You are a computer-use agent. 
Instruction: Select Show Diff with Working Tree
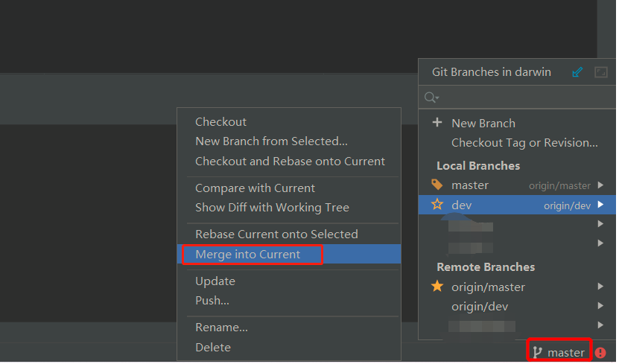272,208
